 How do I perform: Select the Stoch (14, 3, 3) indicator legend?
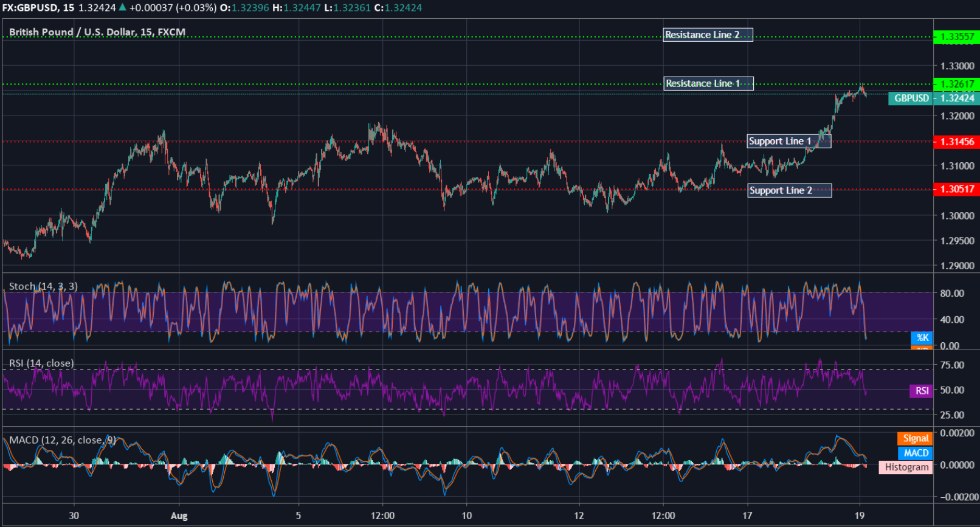(43, 286)
